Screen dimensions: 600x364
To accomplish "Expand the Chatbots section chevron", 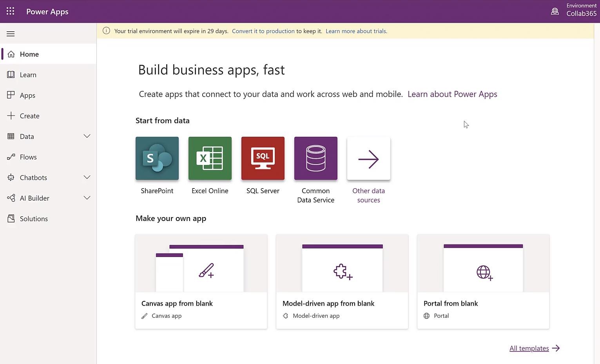I will (87, 177).
